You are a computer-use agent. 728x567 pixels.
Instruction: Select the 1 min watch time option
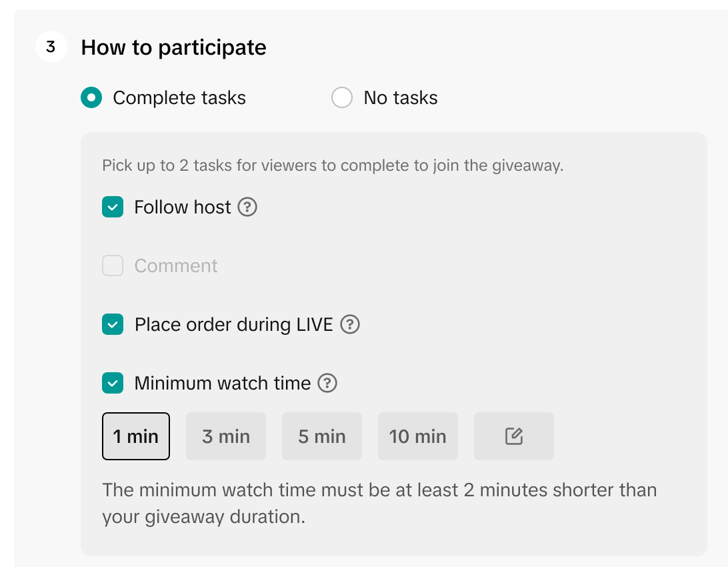tap(136, 437)
